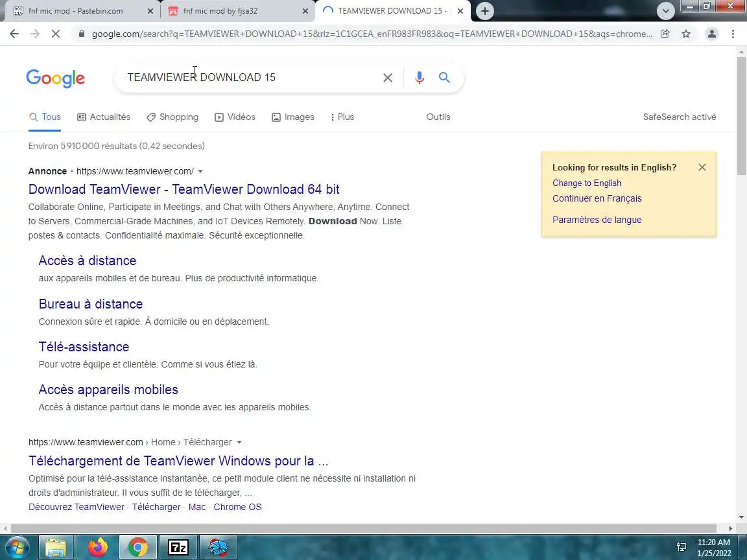Open the Chrome three-dot menu
Screen dimensions: 747x560
pyautogui.click(x=733, y=34)
